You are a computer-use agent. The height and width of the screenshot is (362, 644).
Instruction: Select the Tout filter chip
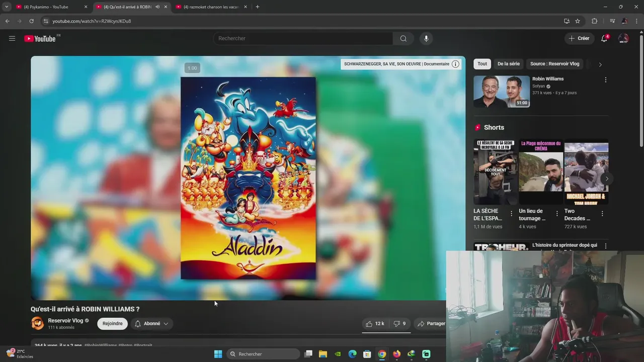(482, 64)
